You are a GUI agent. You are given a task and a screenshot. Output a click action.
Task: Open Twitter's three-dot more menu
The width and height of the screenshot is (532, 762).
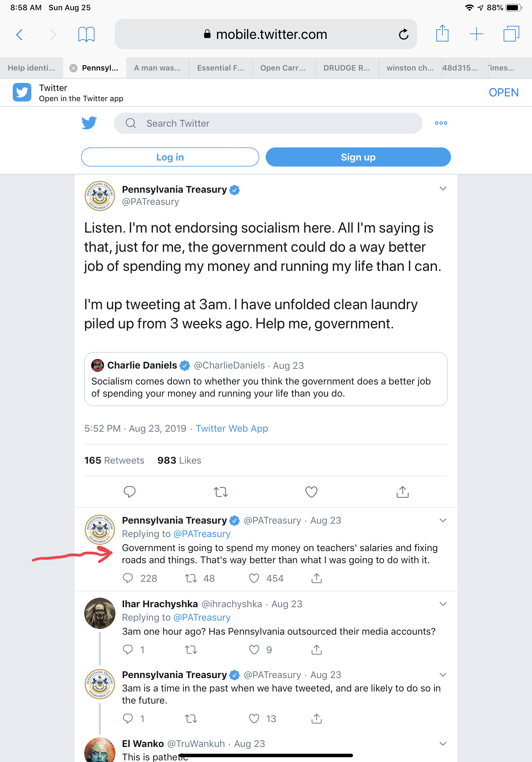point(441,123)
